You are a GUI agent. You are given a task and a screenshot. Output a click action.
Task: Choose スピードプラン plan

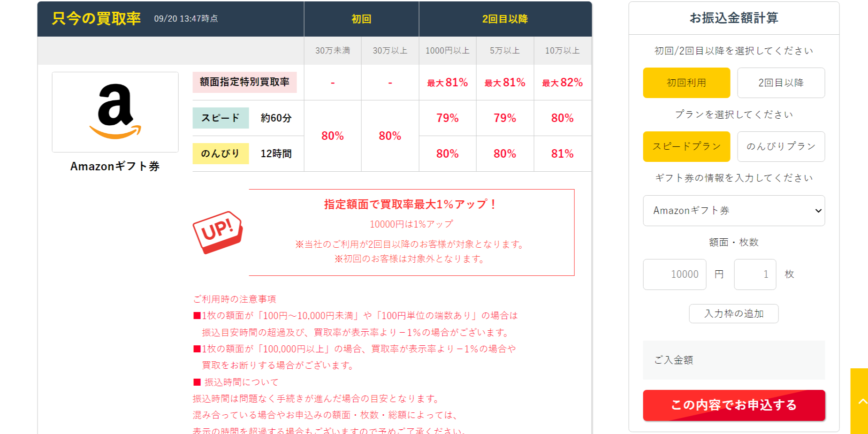click(x=686, y=146)
